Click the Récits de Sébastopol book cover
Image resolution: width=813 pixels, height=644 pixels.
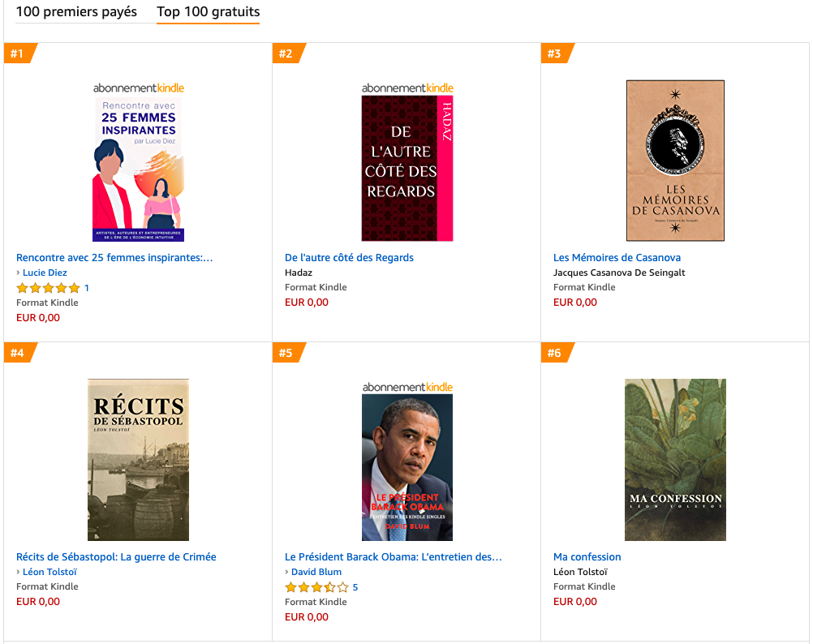[x=138, y=459]
